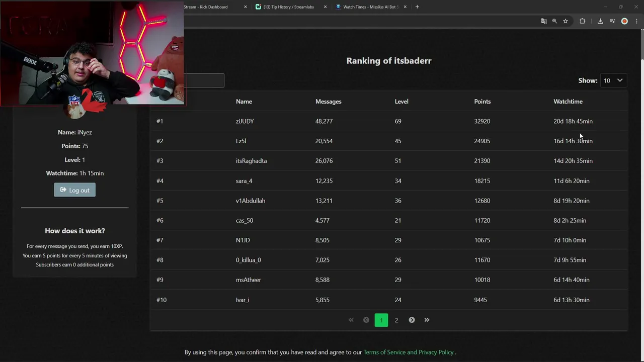Screen dimensions: 644x362
Task: Switch to Watch Times MissXss tab
Action: click(371, 7)
